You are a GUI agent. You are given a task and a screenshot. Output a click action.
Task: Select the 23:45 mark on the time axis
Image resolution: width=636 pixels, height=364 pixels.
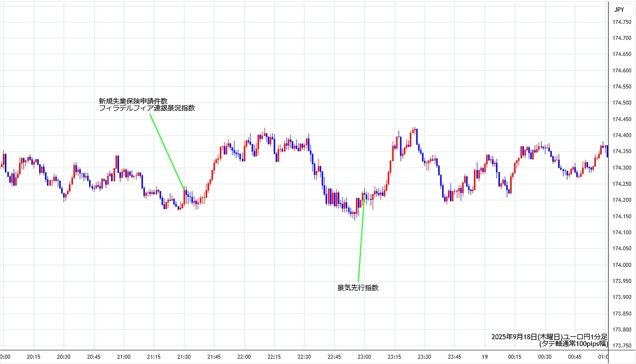pos(454,357)
